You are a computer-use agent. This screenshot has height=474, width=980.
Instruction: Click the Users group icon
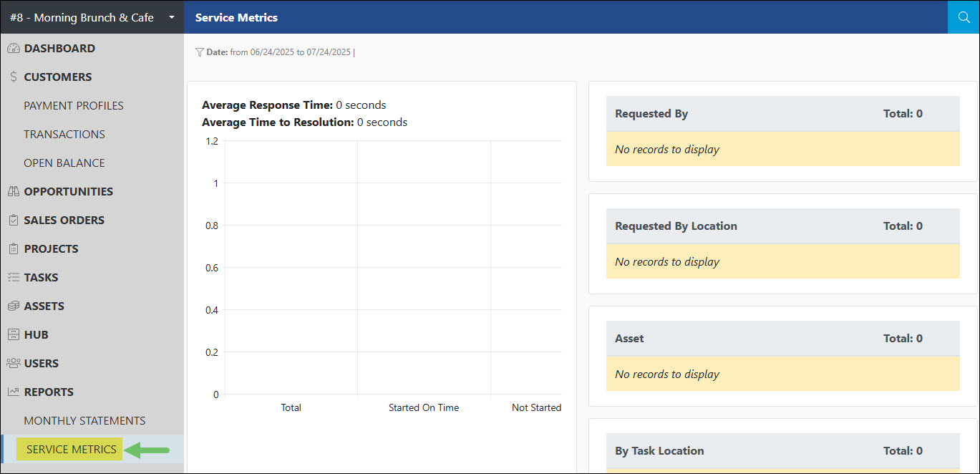click(x=14, y=363)
